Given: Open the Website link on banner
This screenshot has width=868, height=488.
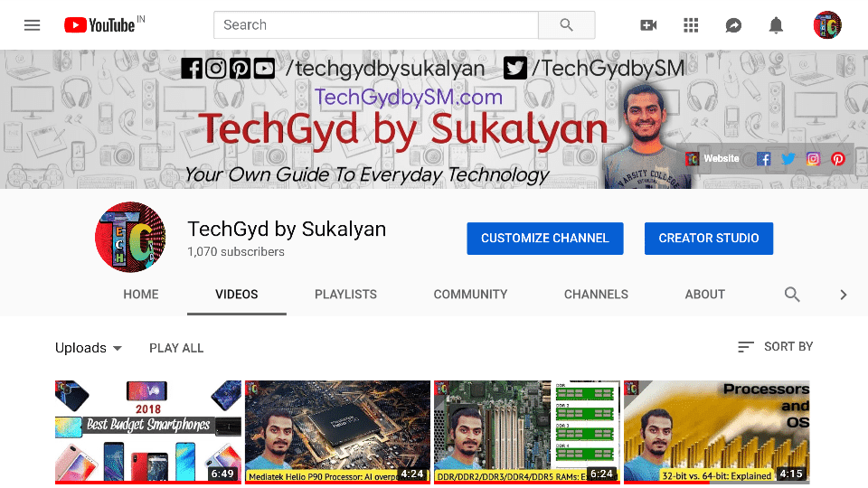Looking at the screenshot, I should tap(712, 159).
